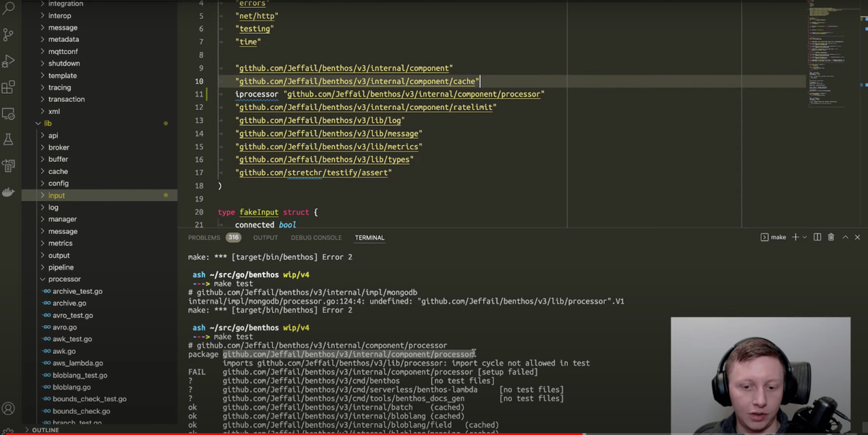Maximize the terminal panel with chevron

click(x=845, y=237)
